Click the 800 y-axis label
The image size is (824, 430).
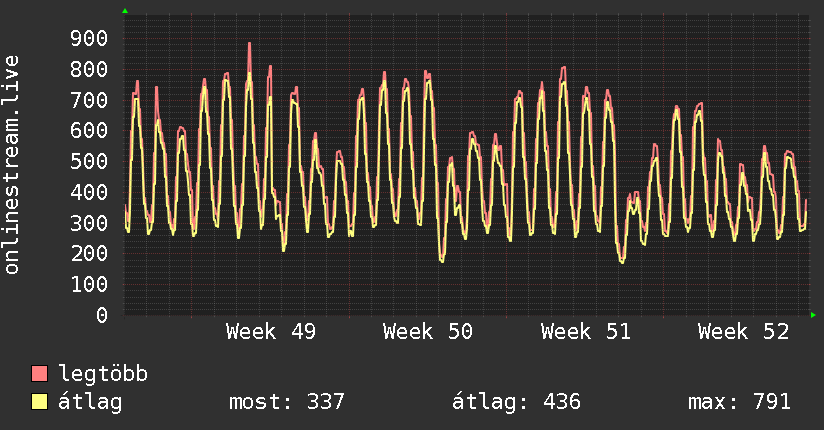click(89, 69)
